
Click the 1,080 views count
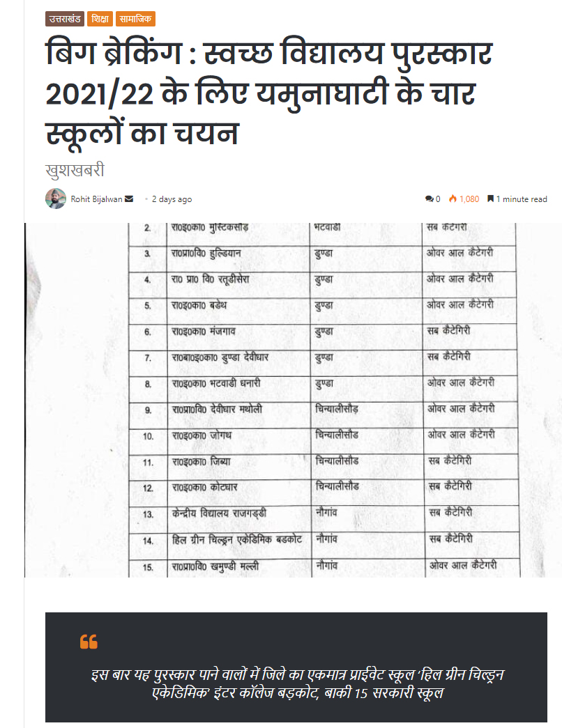click(469, 199)
